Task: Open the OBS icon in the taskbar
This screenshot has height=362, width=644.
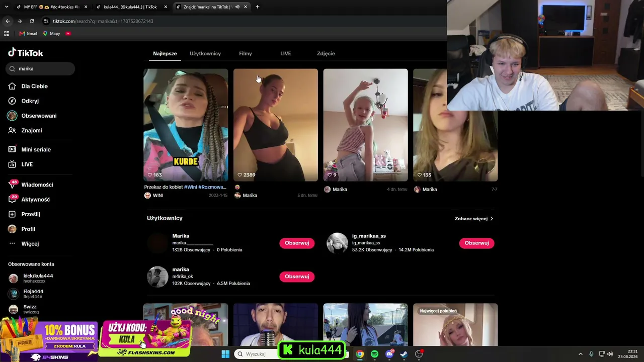Action: pos(419,354)
